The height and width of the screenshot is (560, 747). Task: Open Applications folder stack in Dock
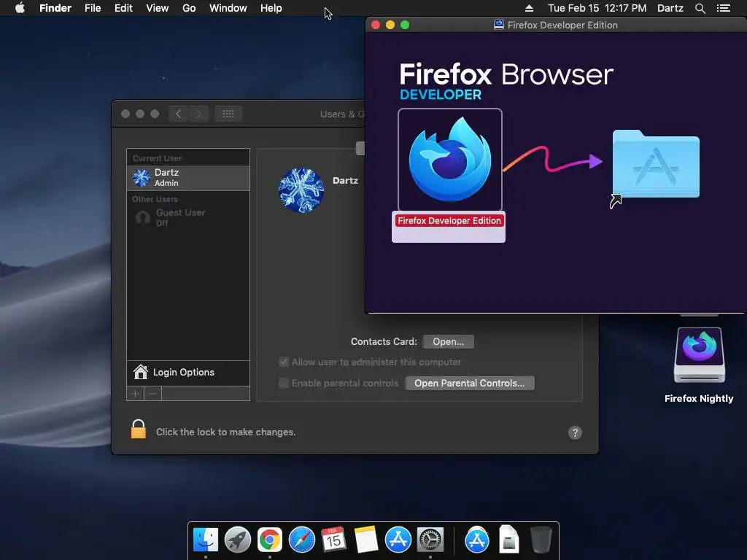tap(477, 540)
